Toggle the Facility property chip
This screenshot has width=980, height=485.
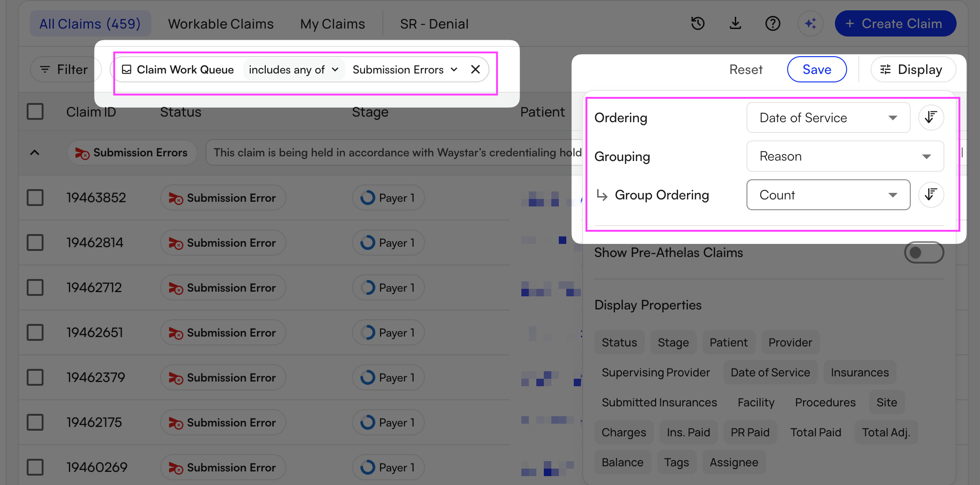click(756, 402)
